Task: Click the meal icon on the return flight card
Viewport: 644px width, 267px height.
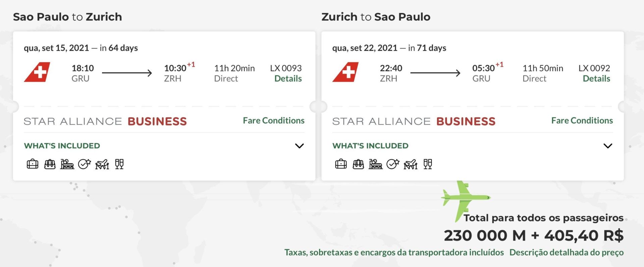Action: click(x=376, y=164)
